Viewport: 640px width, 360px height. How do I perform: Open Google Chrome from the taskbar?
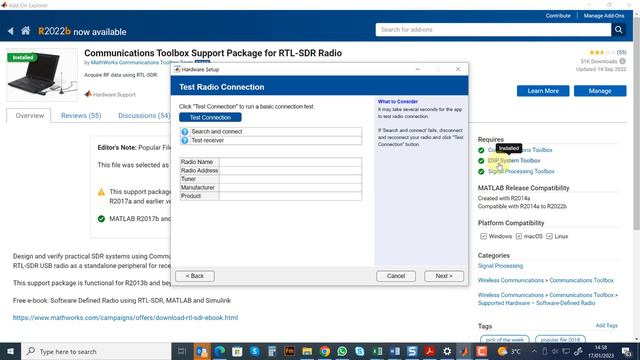point(325,351)
